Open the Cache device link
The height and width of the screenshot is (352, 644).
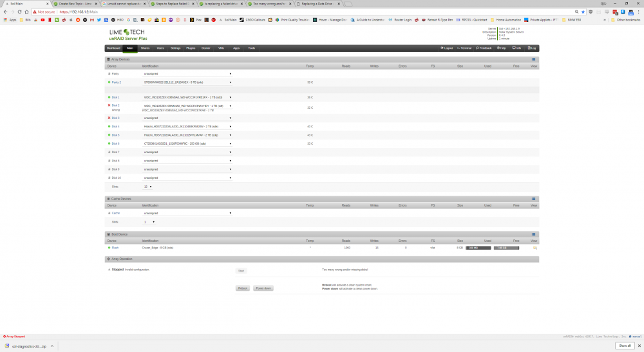point(116,213)
